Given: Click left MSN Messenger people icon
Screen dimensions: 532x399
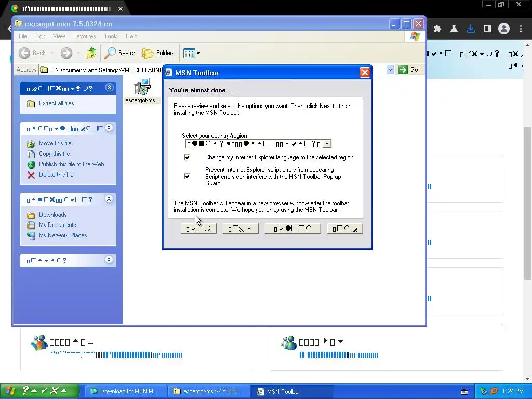Looking at the screenshot, I should click(x=39, y=342).
